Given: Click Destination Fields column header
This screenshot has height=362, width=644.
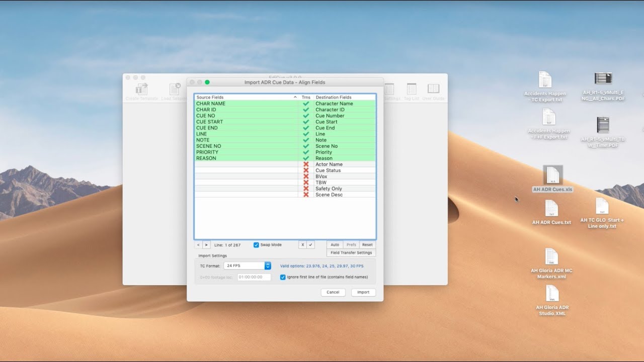Looking at the screenshot, I should [x=344, y=98].
